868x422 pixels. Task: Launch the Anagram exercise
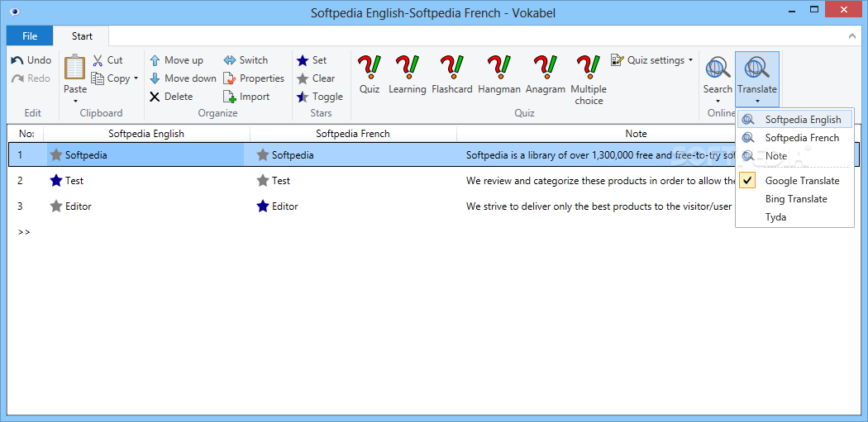click(x=546, y=74)
